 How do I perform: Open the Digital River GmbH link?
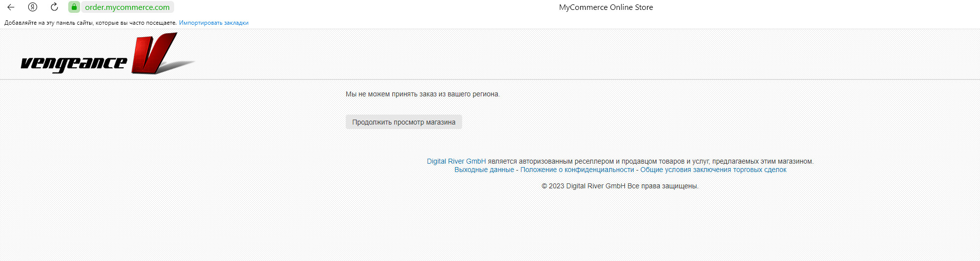pyautogui.click(x=456, y=161)
